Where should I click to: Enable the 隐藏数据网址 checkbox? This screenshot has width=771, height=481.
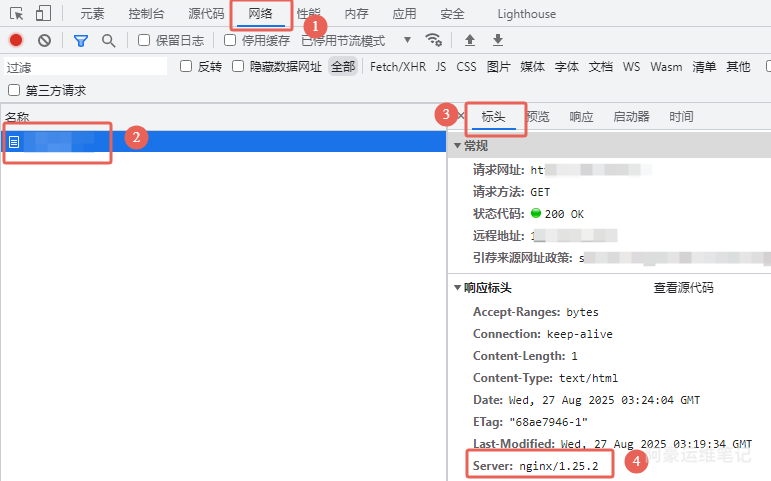(238, 66)
